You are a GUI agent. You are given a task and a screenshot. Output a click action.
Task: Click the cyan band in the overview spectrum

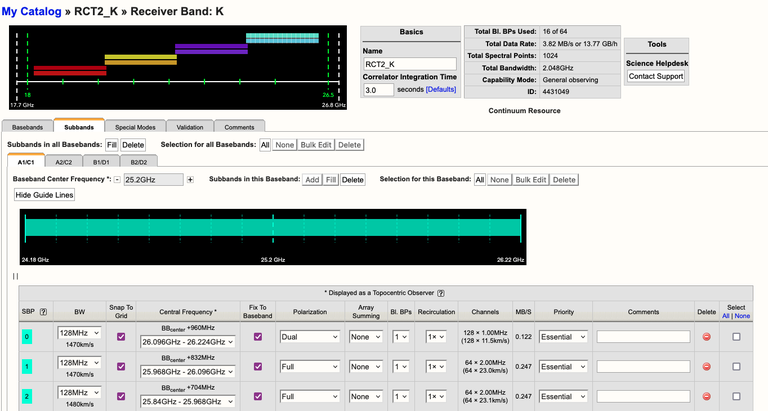[x=282, y=39]
